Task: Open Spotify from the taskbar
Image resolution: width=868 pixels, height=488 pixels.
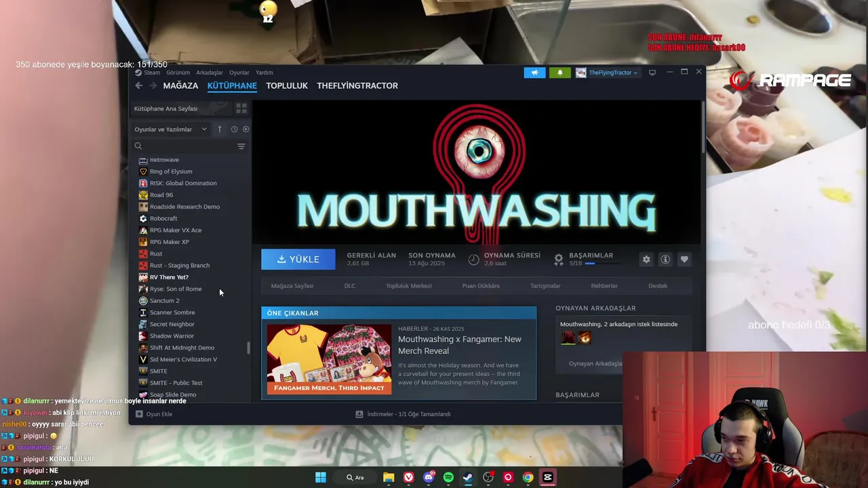Action: [448, 477]
